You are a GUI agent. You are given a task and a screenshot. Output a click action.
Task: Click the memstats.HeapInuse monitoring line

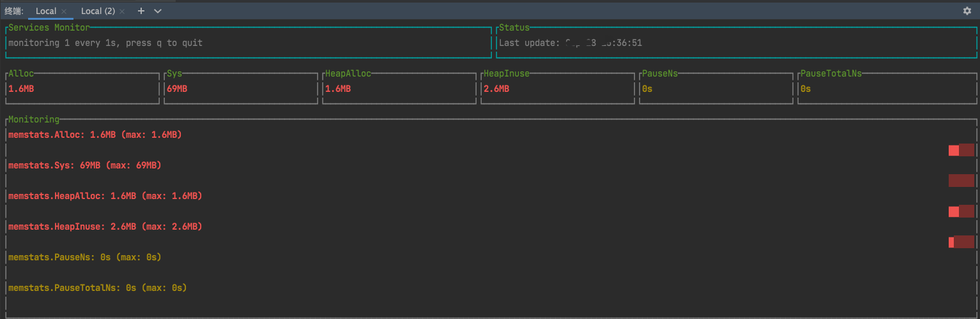click(105, 226)
